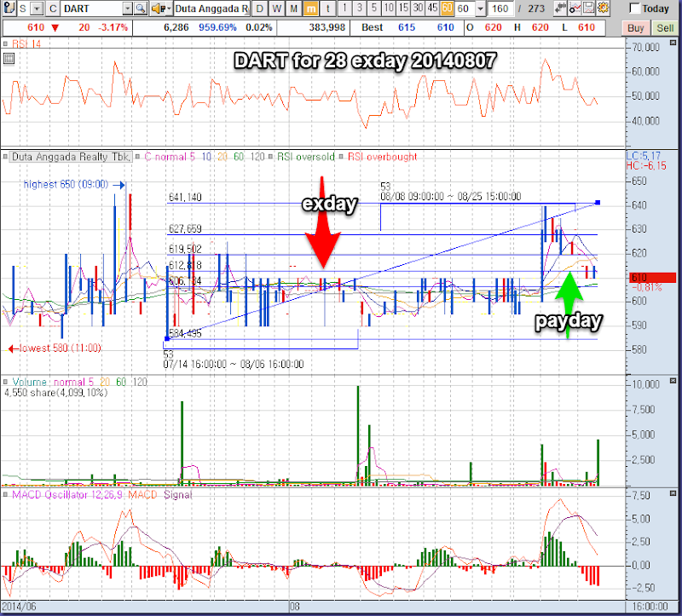Click the red 610 current price marker

click(652, 278)
